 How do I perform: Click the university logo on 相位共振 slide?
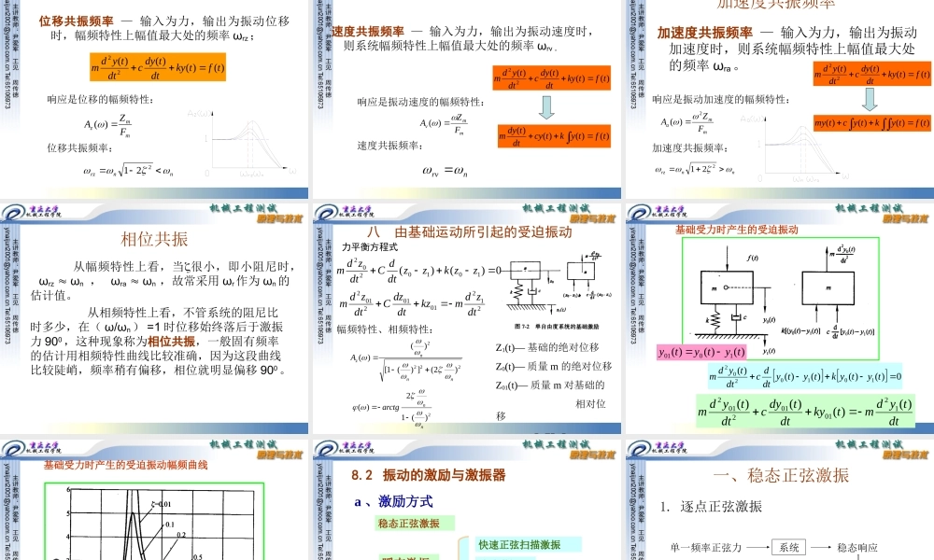pyautogui.click(x=31, y=212)
